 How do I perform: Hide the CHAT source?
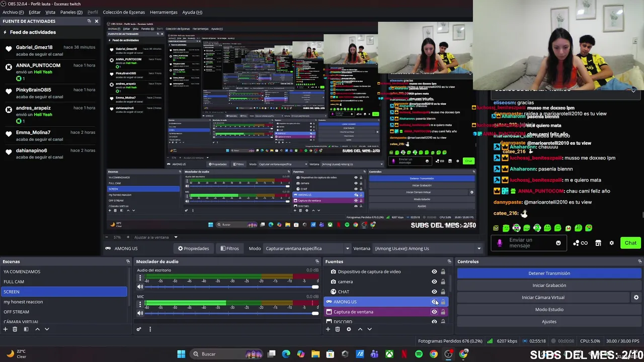[x=434, y=292]
